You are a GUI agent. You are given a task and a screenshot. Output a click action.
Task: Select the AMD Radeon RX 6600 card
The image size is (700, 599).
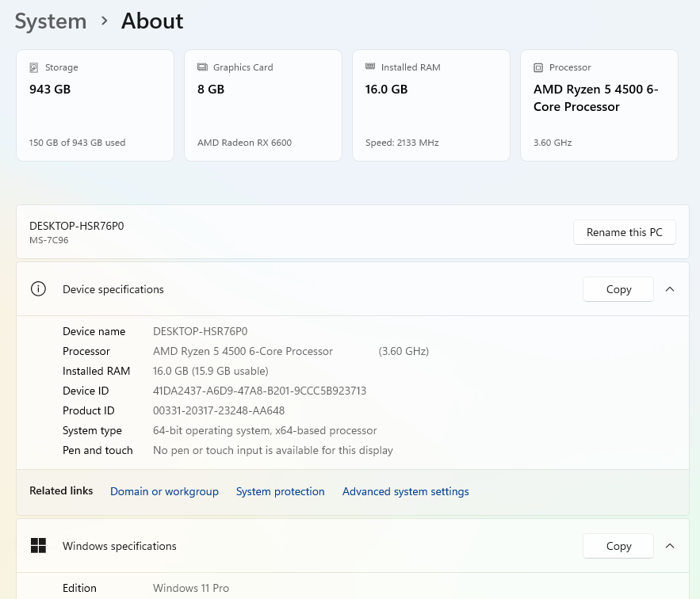(263, 105)
